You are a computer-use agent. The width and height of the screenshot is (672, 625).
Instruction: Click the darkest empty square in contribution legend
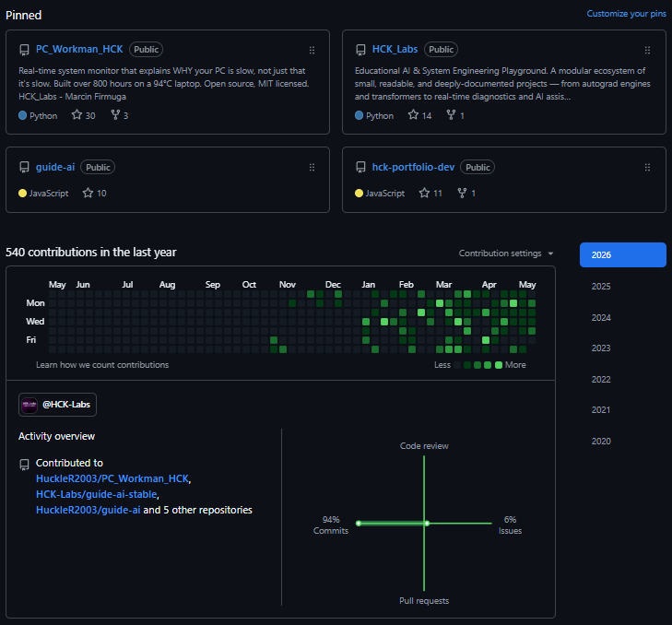[x=457, y=365]
